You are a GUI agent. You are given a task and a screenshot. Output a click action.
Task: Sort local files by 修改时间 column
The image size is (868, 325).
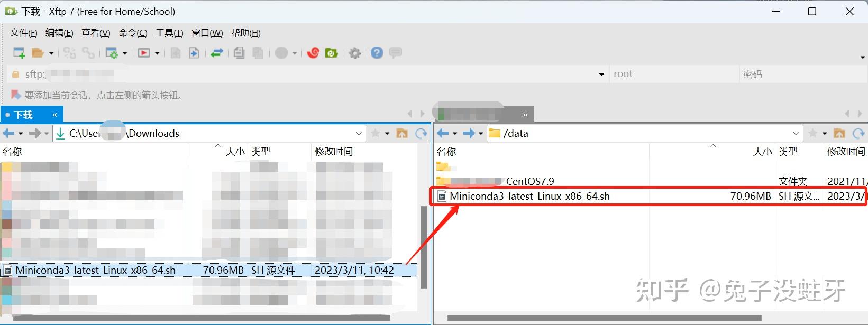364,152
